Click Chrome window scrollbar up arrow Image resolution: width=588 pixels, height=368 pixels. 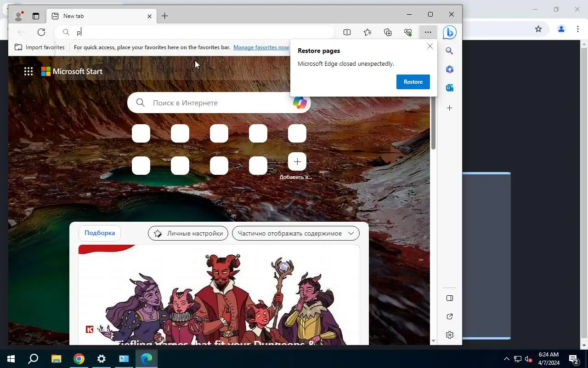tap(584, 44)
